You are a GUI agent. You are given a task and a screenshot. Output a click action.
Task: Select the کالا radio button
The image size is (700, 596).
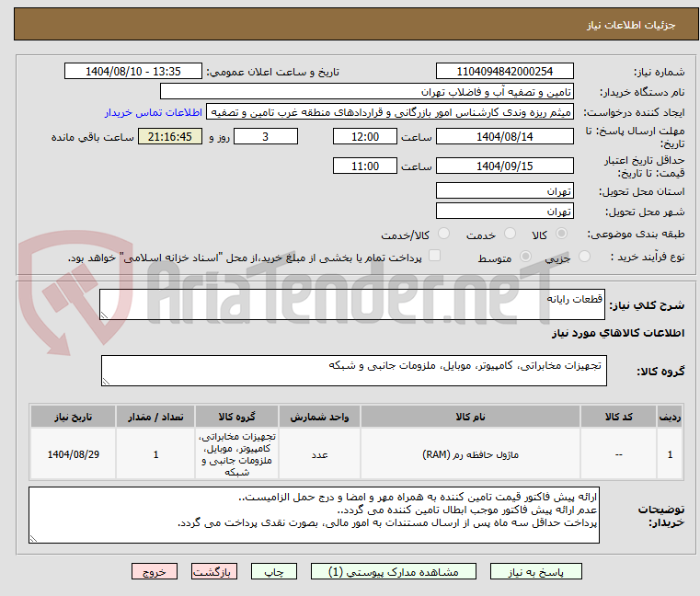click(562, 234)
